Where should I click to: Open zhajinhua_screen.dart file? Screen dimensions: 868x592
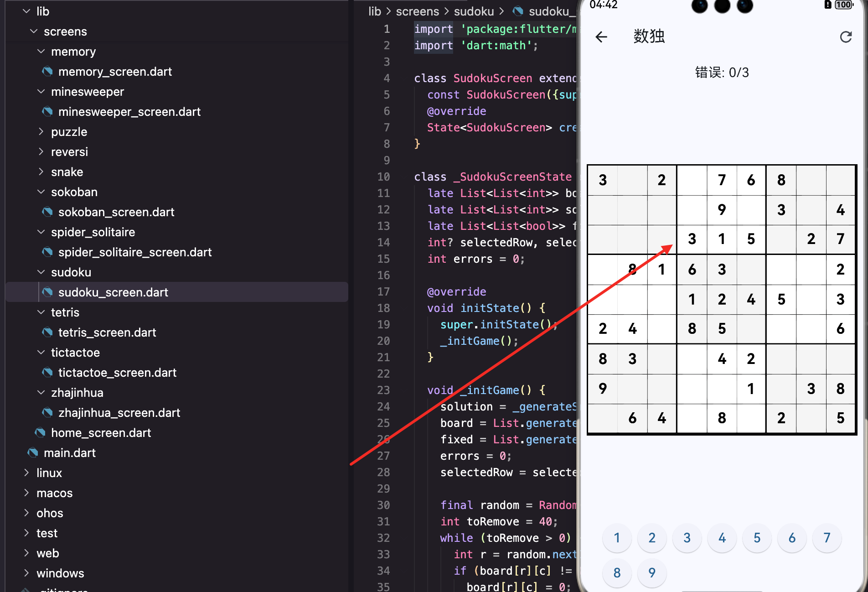tap(119, 413)
